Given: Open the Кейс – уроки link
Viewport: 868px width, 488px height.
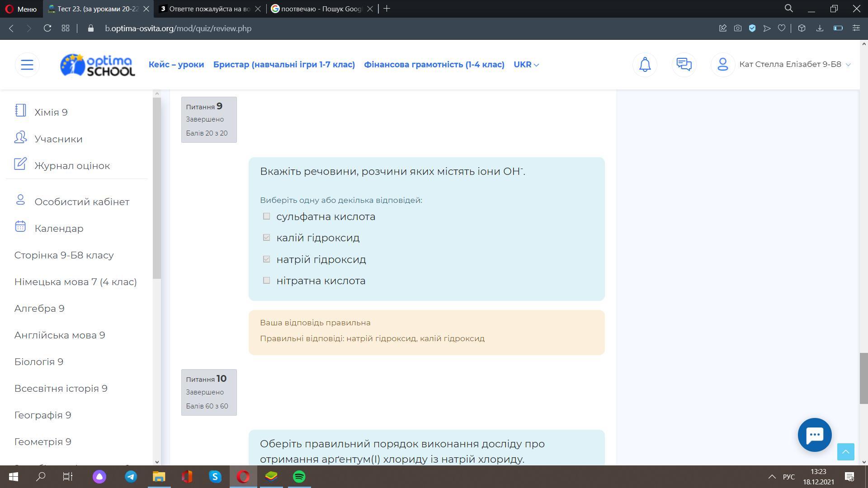Looking at the screenshot, I should tap(176, 65).
